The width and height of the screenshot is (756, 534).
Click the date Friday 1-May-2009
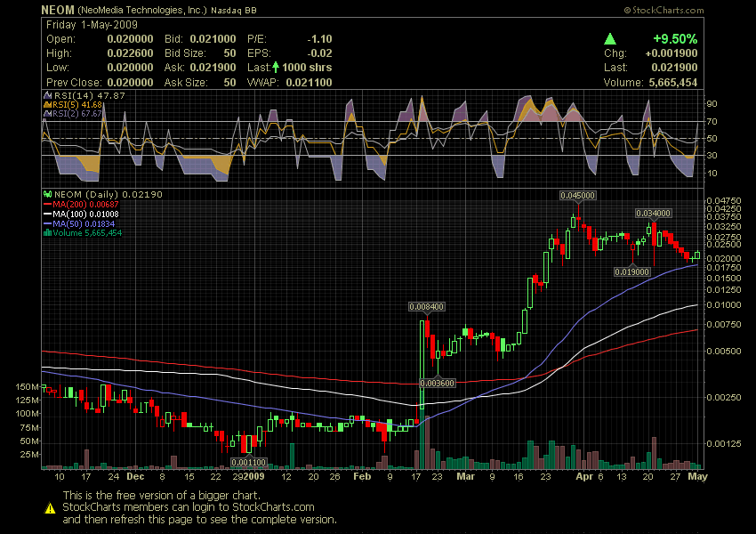[92, 25]
